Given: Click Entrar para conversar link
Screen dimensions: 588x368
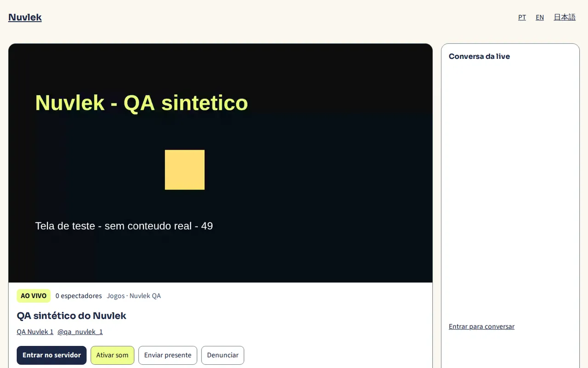Looking at the screenshot, I should pyautogui.click(x=481, y=327).
